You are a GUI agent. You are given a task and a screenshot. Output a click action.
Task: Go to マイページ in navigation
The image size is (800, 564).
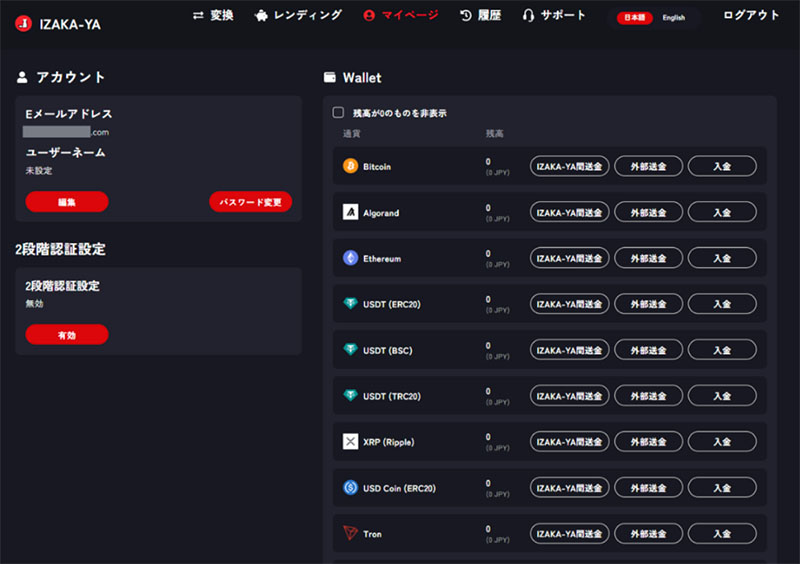click(401, 15)
